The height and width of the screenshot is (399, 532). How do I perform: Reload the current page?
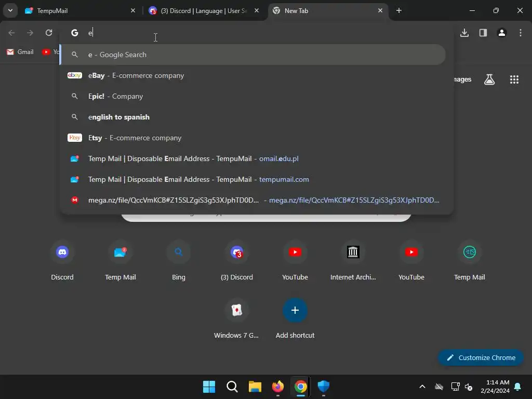(49, 33)
